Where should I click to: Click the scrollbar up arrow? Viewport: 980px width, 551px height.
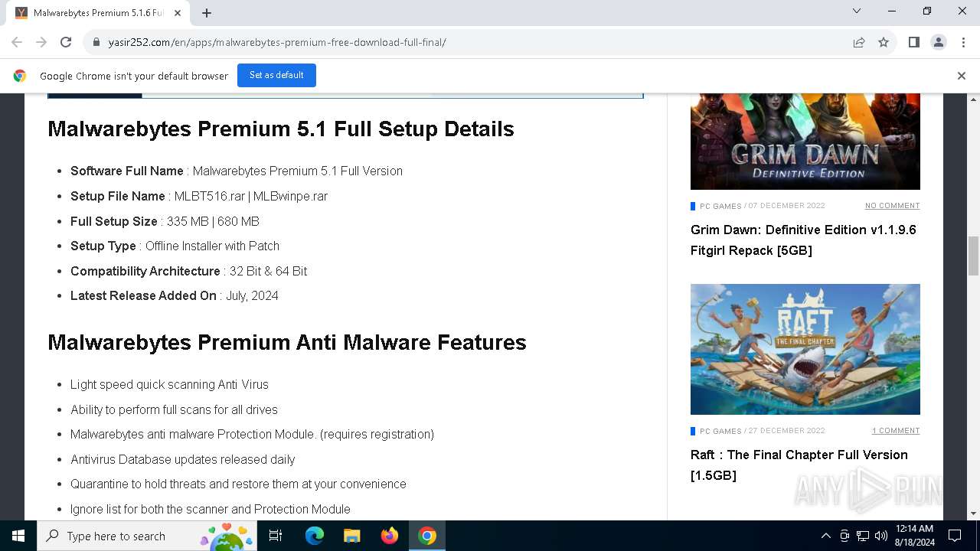974,99
